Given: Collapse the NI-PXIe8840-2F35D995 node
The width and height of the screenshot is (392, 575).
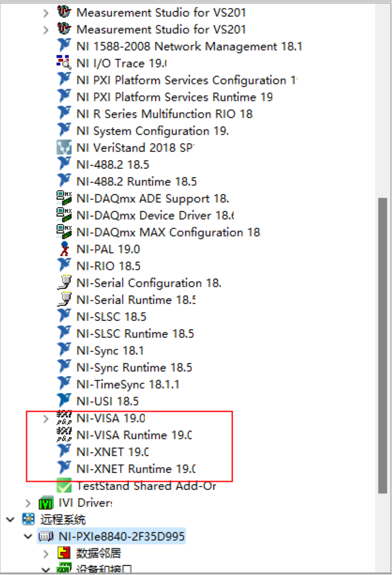Looking at the screenshot, I should pyautogui.click(x=28, y=536).
